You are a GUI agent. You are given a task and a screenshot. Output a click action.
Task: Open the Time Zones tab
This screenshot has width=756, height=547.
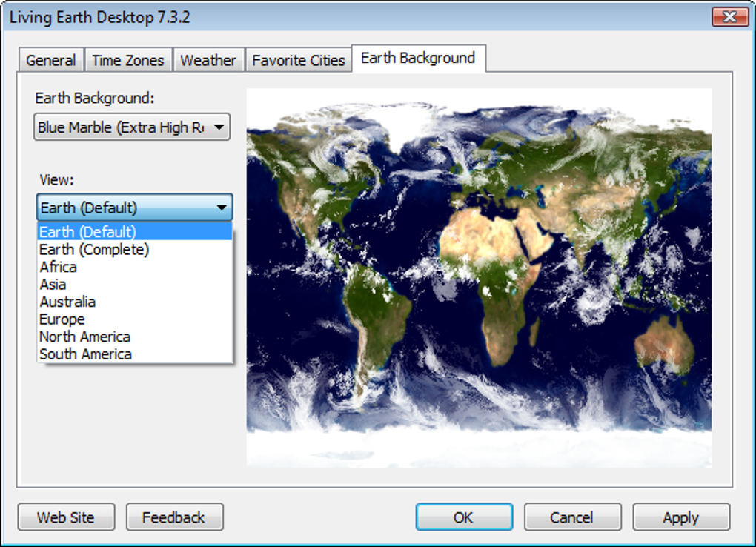click(128, 60)
